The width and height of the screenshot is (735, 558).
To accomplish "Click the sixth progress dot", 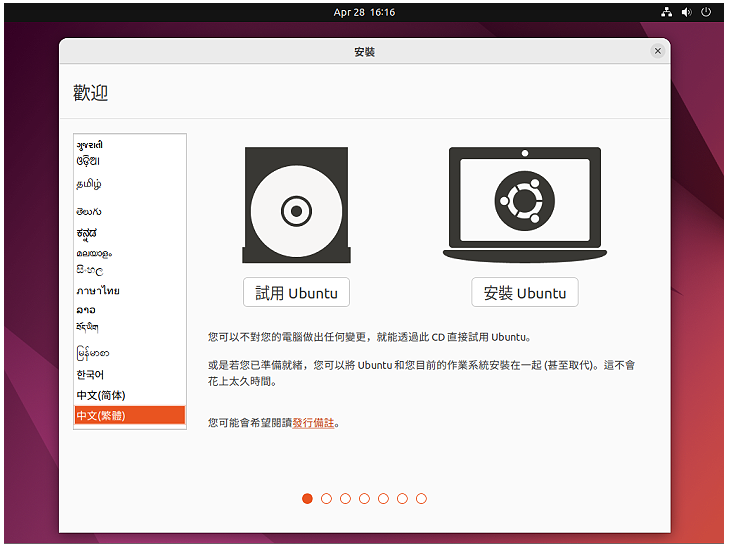I will pos(402,498).
